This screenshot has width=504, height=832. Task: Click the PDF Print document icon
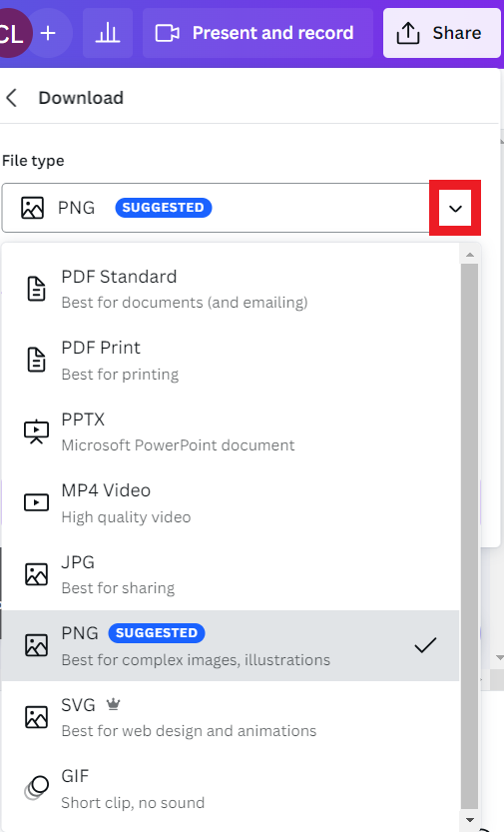tap(37, 361)
